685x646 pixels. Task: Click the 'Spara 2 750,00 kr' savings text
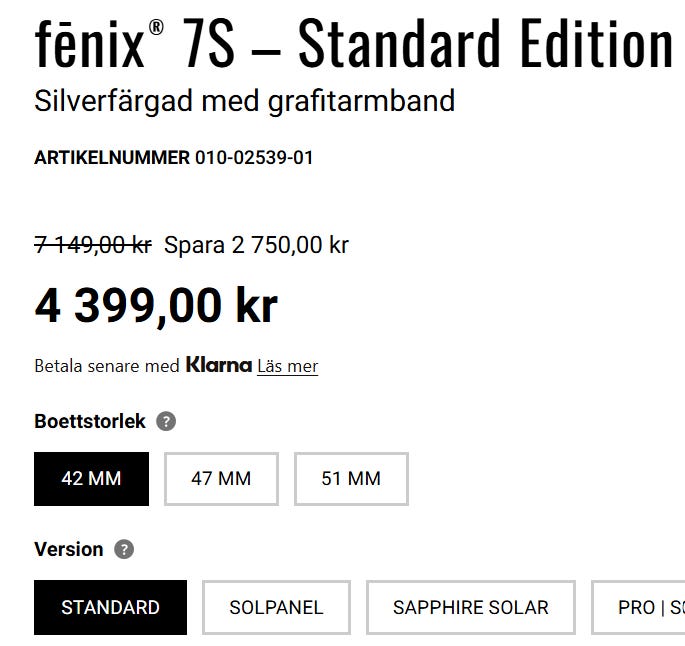pos(256,245)
